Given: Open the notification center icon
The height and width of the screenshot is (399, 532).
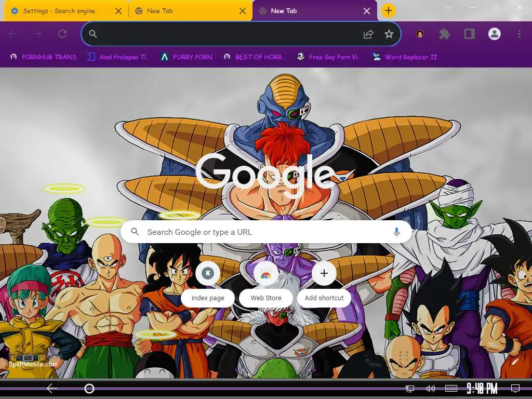Looking at the screenshot, I should click(x=515, y=389).
